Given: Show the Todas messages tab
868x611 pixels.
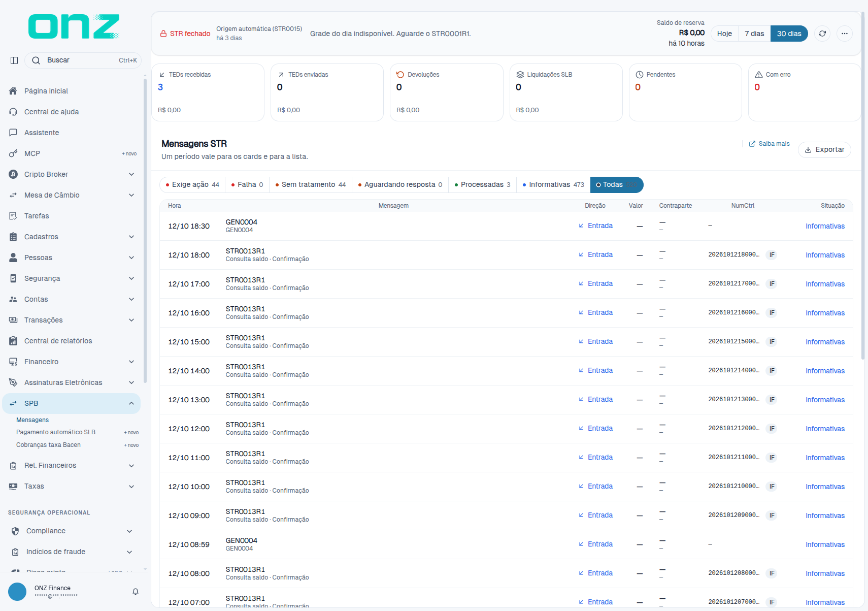Looking at the screenshot, I should [617, 185].
